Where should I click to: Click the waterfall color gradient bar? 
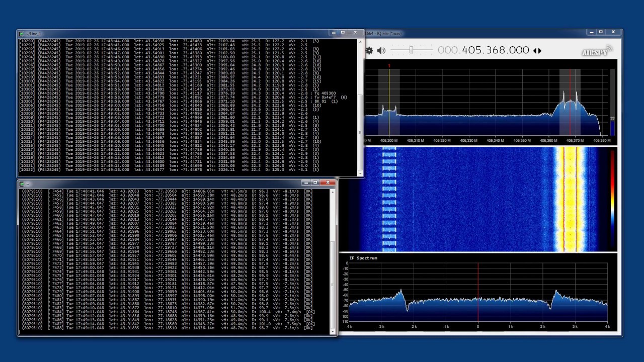pos(612,199)
